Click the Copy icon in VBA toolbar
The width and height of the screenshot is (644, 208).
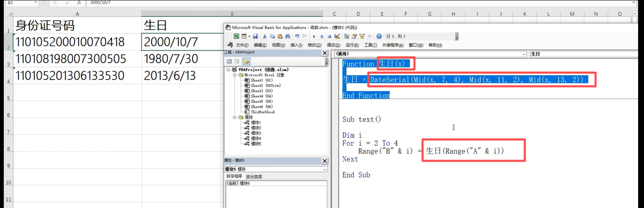(x=272, y=36)
